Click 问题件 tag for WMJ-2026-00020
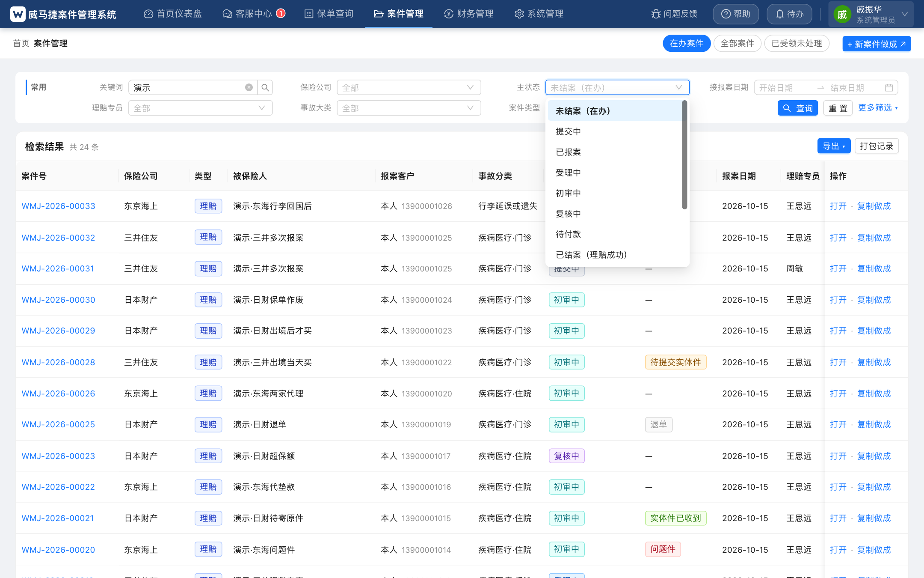The width and height of the screenshot is (924, 578). (x=663, y=549)
